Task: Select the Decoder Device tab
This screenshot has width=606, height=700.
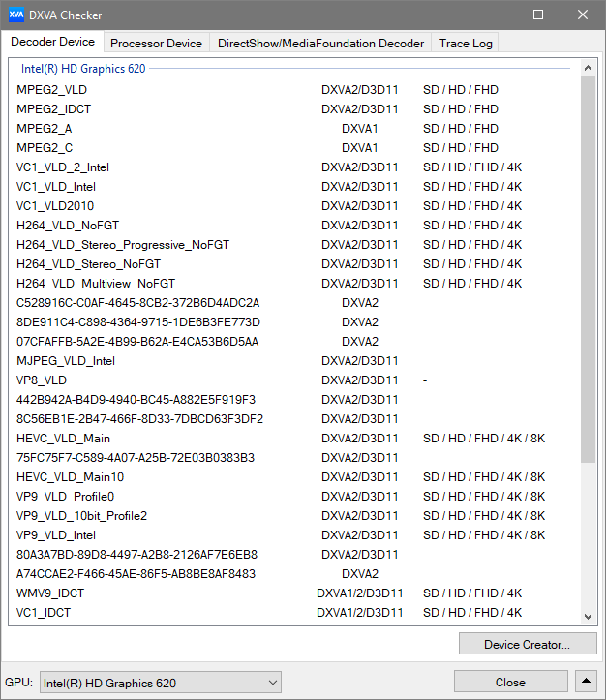Action: pos(53,43)
